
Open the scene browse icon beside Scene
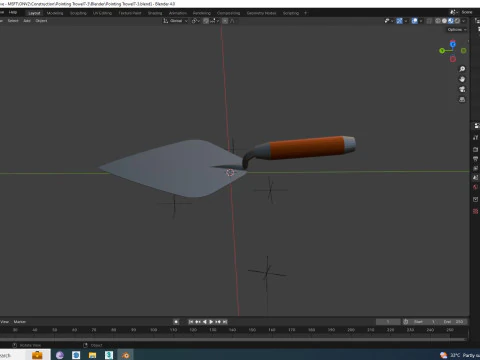click(x=453, y=12)
